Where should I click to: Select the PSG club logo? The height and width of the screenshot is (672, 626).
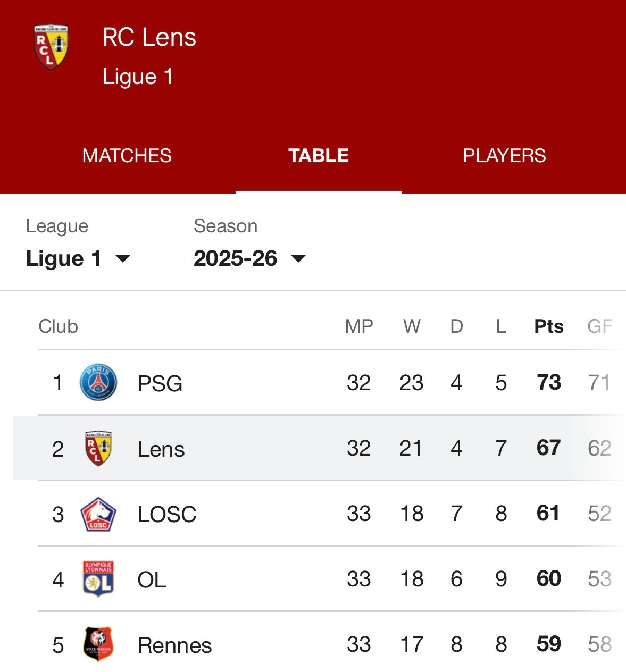click(x=98, y=382)
